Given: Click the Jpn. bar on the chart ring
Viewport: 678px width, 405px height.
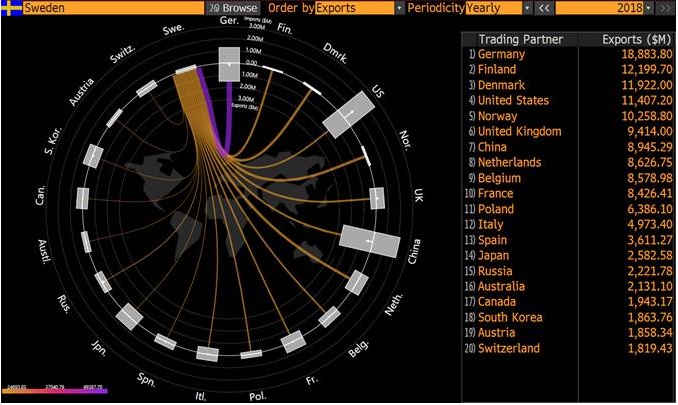Looking at the screenshot, I should [129, 317].
